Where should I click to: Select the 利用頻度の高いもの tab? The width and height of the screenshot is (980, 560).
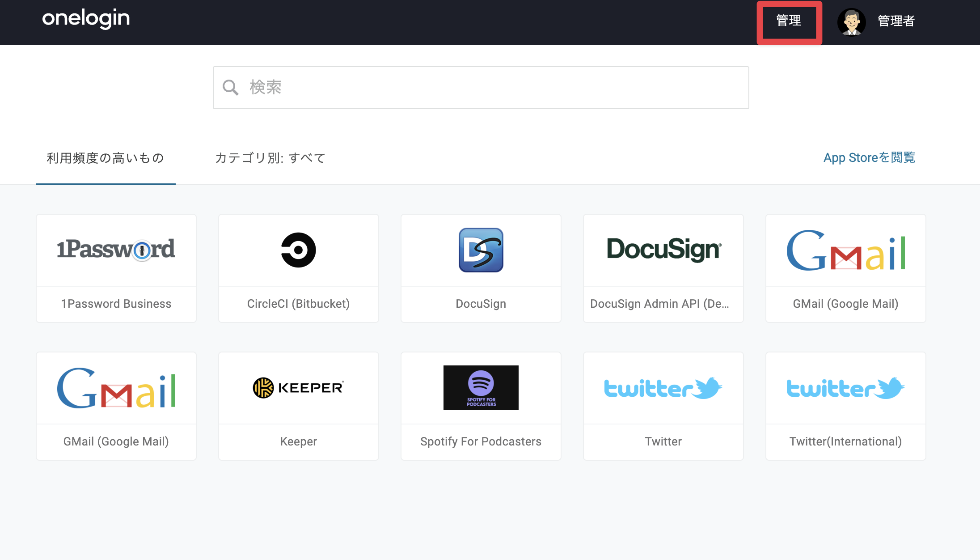click(106, 158)
